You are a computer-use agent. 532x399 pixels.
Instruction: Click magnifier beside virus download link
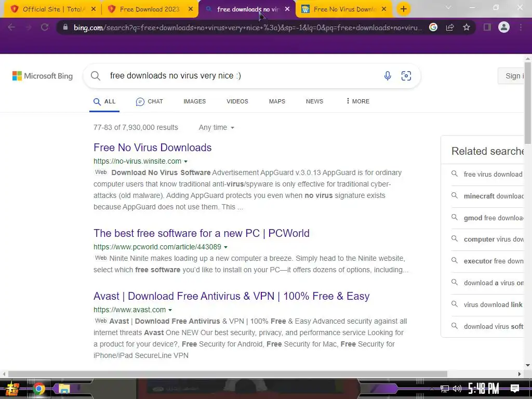(x=454, y=304)
